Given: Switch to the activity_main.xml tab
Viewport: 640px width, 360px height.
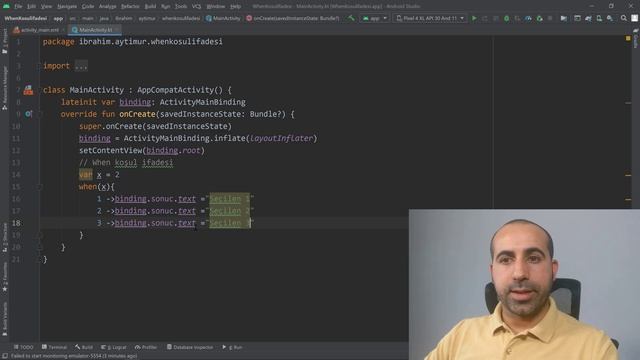Looking at the screenshot, I should pos(40,30).
